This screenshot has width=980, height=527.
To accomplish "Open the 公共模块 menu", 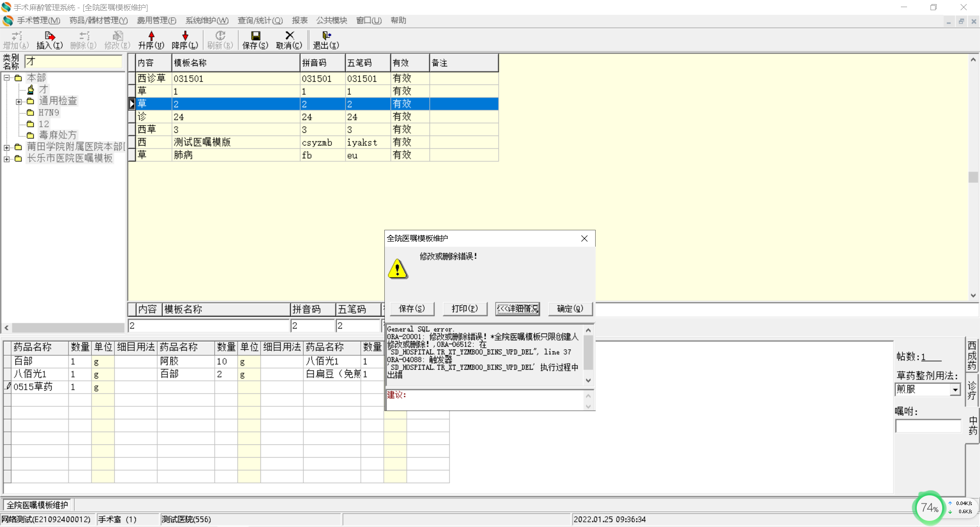I will (x=332, y=20).
